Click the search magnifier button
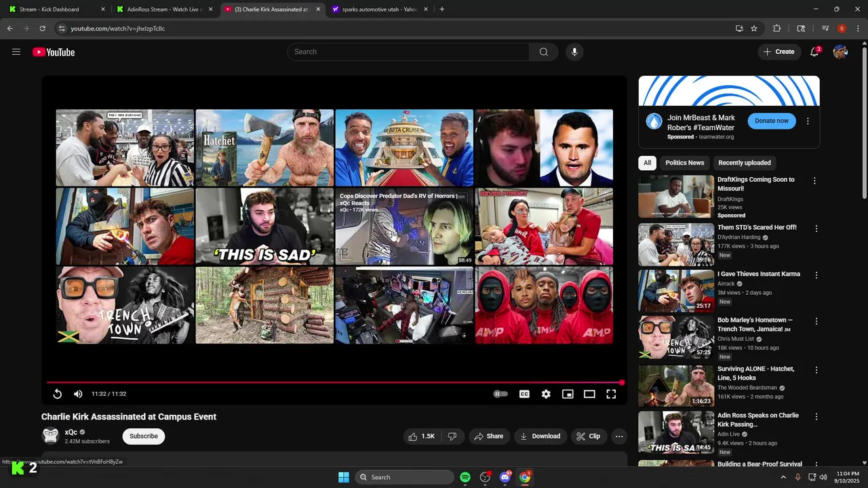This screenshot has height=488, width=868. (x=544, y=52)
